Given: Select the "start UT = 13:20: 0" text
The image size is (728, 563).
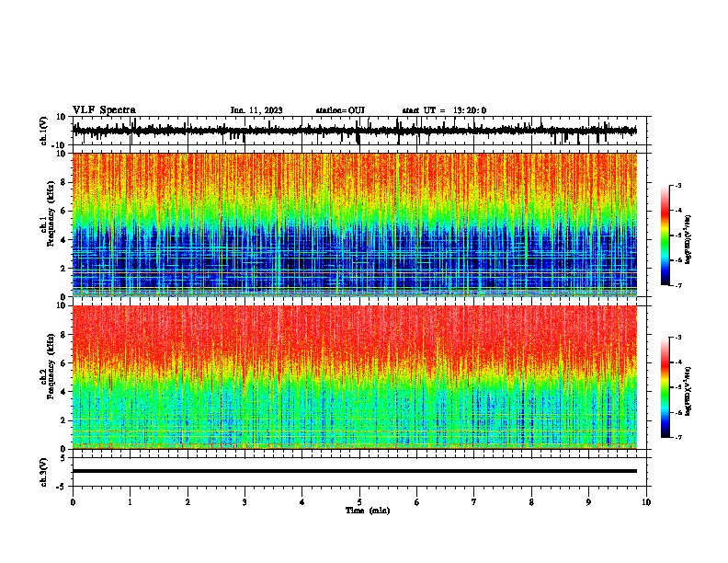Looking at the screenshot, I should (x=444, y=110).
